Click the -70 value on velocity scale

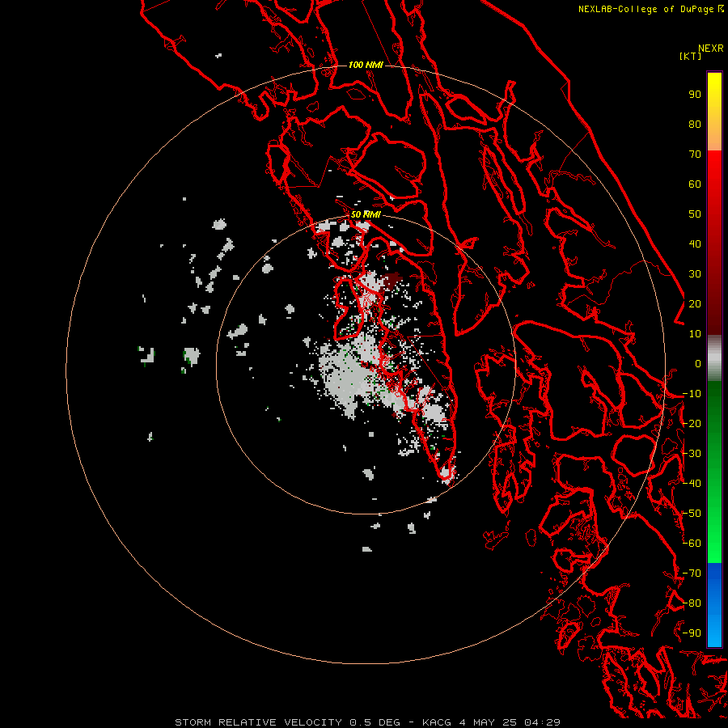[x=692, y=574]
